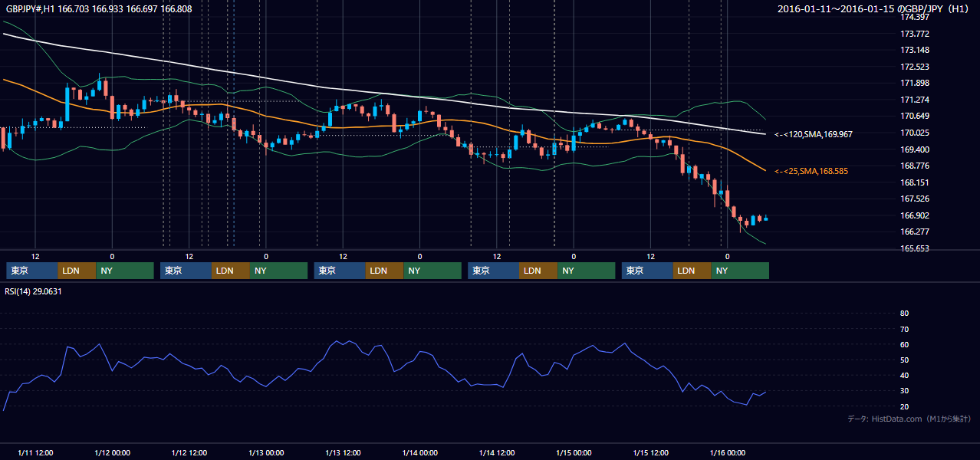Click RSI axis level 60
This screenshot has height=460, width=980.
pyautogui.click(x=904, y=344)
